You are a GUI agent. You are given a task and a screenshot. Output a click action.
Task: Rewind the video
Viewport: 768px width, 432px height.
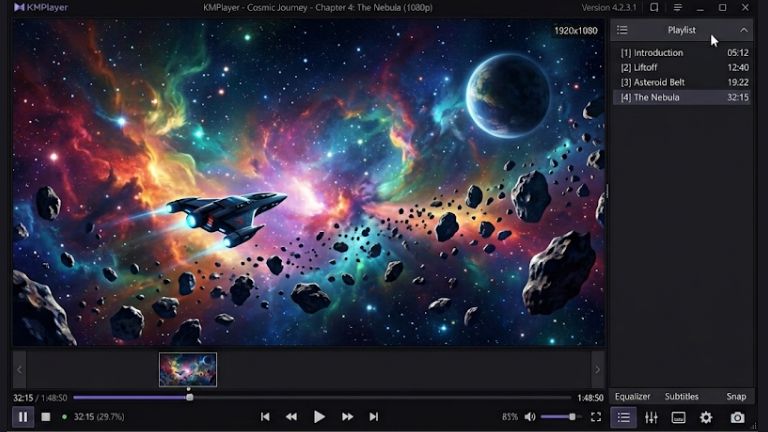pos(291,417)
